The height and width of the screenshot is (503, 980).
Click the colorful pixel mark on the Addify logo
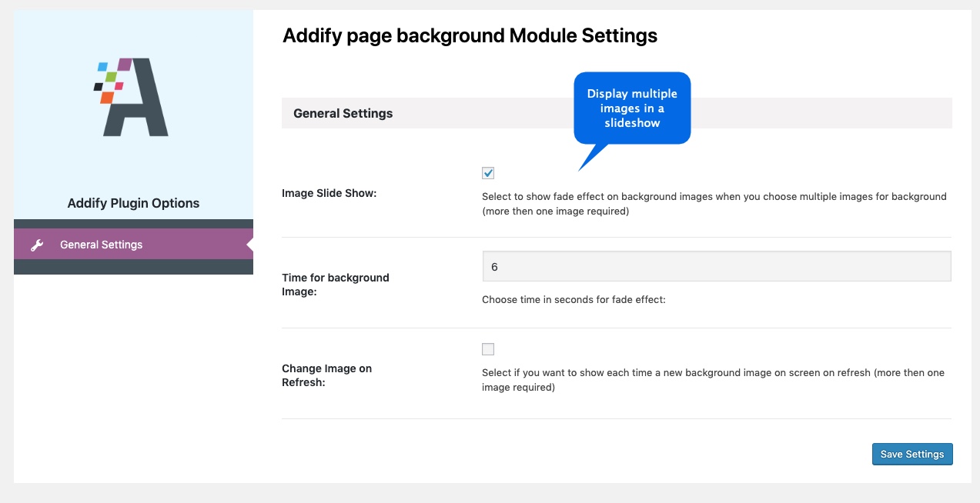click(106, 79)
